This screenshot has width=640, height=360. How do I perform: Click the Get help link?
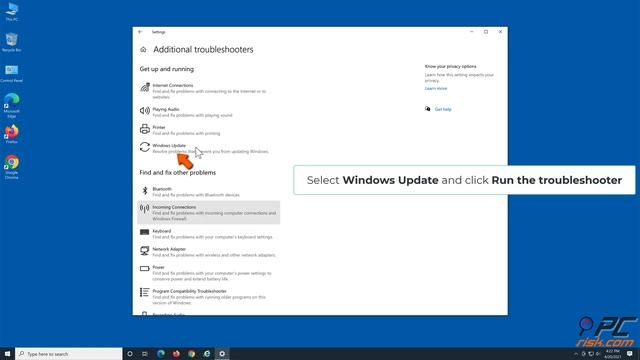(443, 109)
